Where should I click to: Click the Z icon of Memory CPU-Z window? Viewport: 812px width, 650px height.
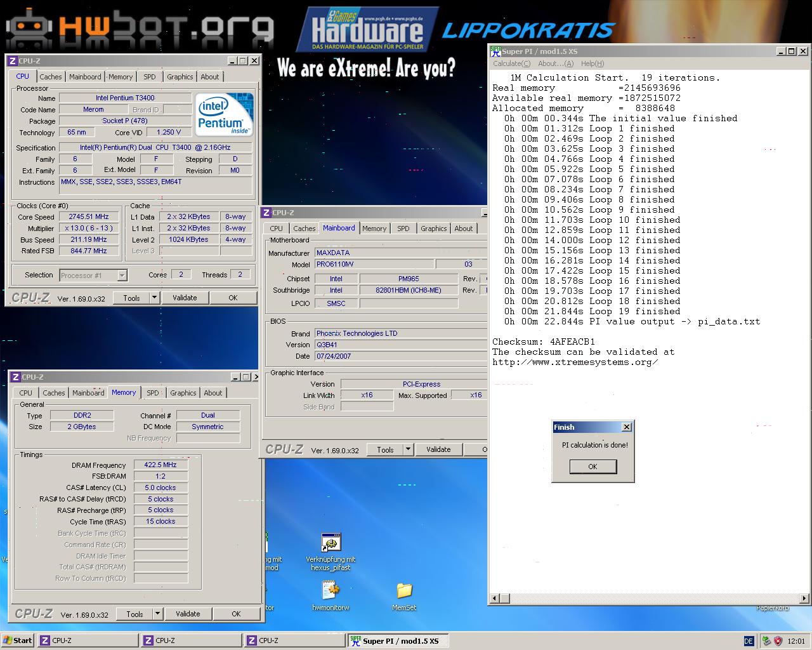click(x=15, y=377)
